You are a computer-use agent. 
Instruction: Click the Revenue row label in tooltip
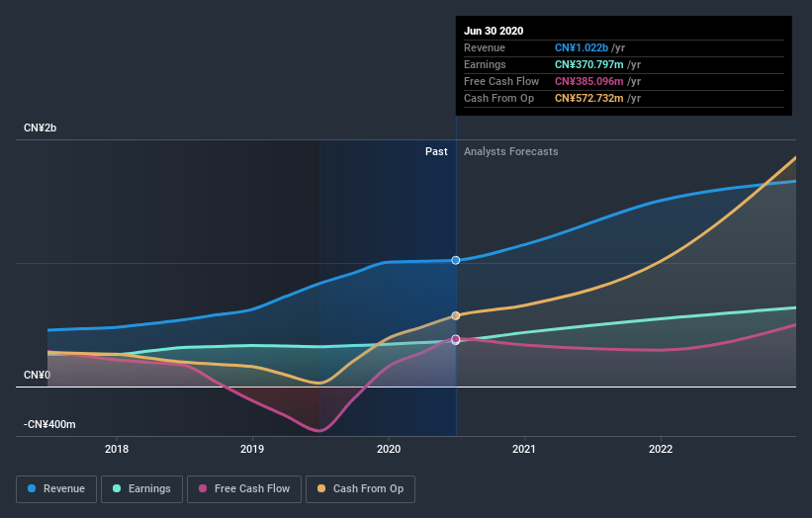click(x=485, y=48)
